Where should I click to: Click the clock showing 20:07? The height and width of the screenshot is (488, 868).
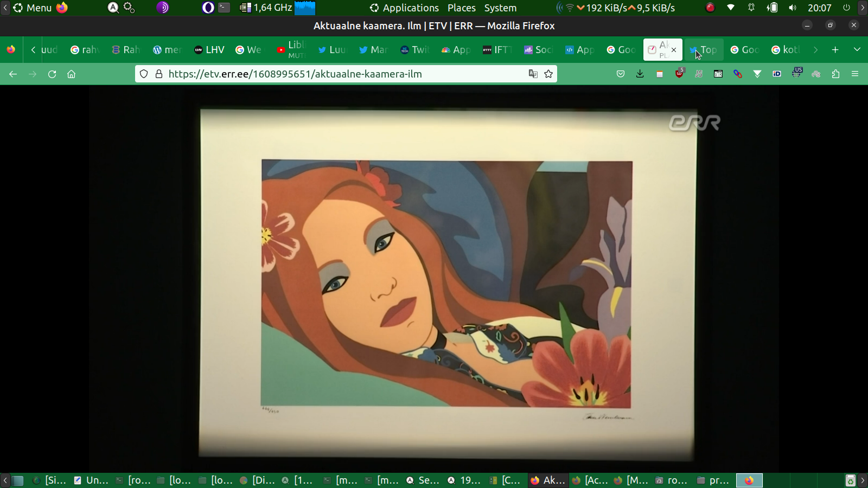pyautogui.click(x=819, y=8)
